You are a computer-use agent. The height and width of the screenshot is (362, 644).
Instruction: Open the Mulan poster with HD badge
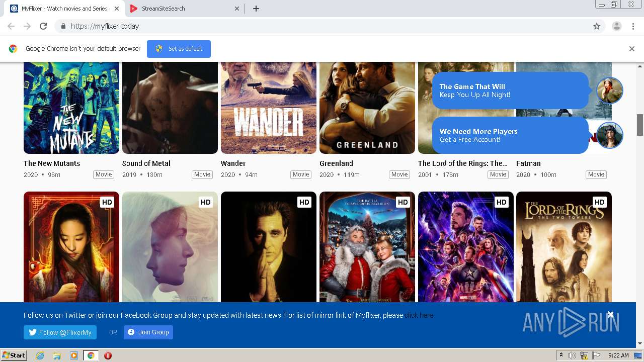pos(71,247)
